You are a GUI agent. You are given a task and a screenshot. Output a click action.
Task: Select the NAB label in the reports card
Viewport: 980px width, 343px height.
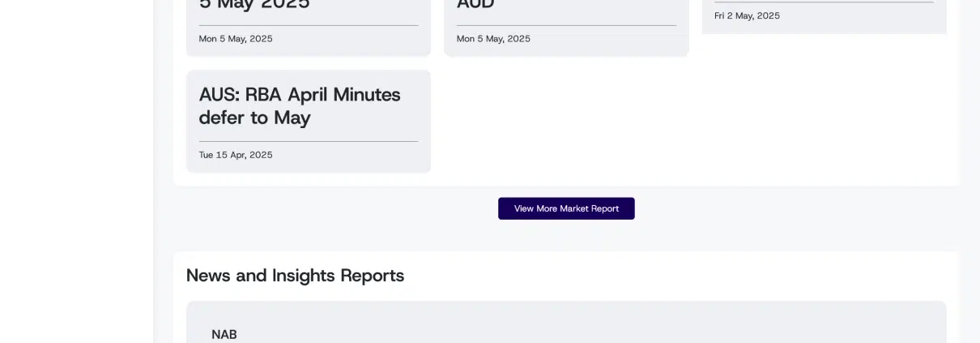[x=224, y=334]
